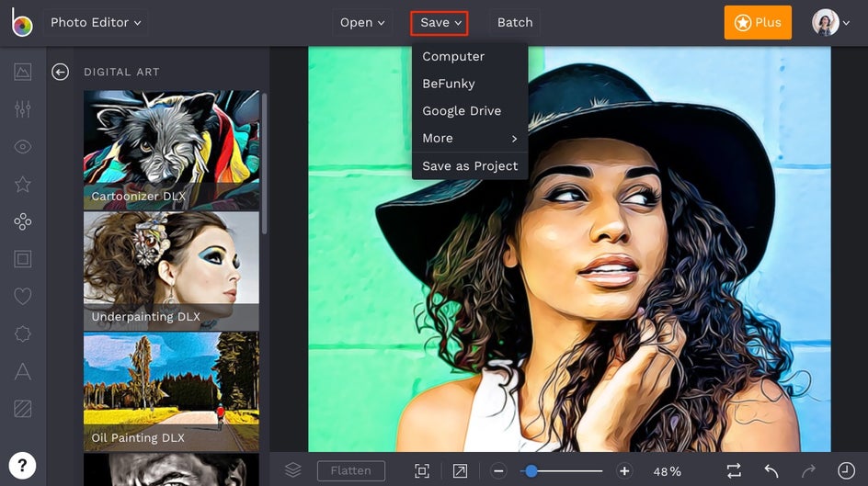Go back with the Digital Art arrow
The height and width of the screenshot is (486, 868).
(x=61, y=72)
